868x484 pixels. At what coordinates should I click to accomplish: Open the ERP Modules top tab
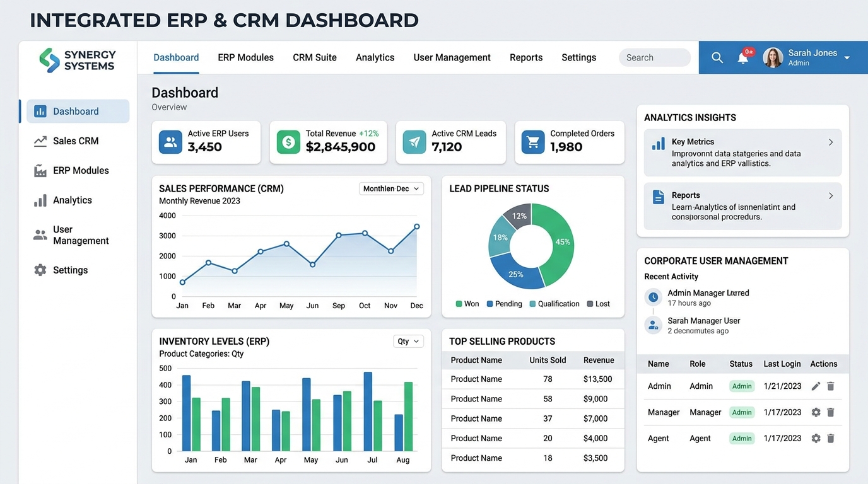pyautogui.click(x=246, y=57)
